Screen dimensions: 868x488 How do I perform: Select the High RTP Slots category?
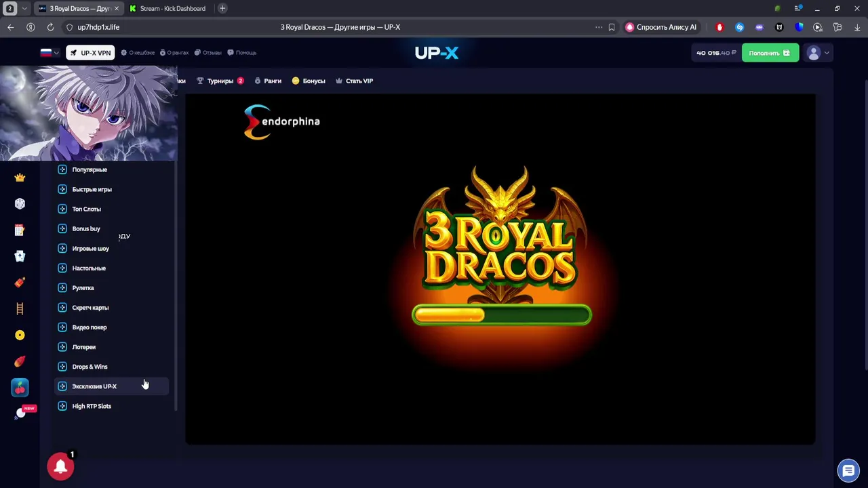coord(112,406)
